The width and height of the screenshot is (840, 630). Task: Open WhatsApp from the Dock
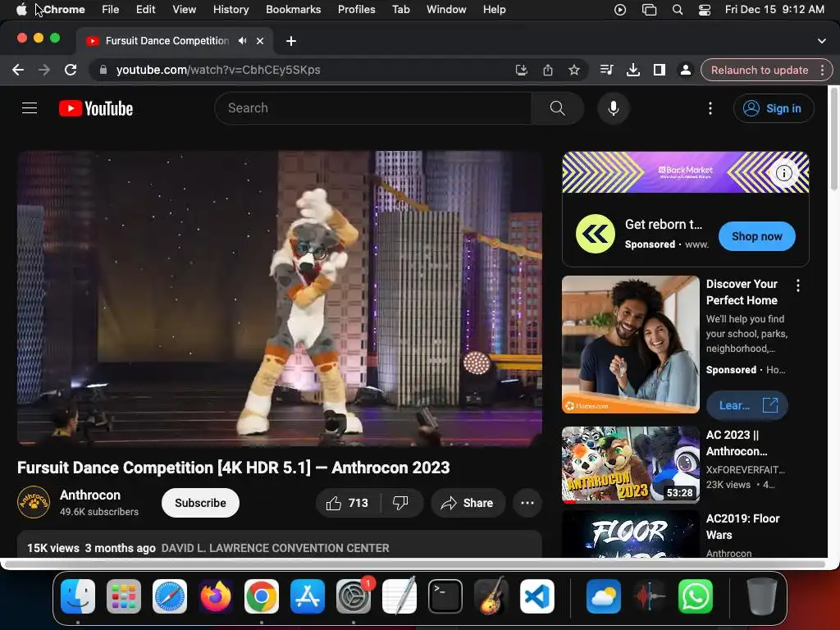click(696, 596)
